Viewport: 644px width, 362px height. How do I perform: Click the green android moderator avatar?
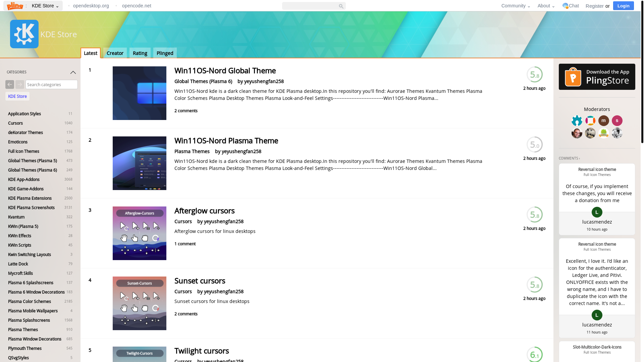(x=603, y=133)
